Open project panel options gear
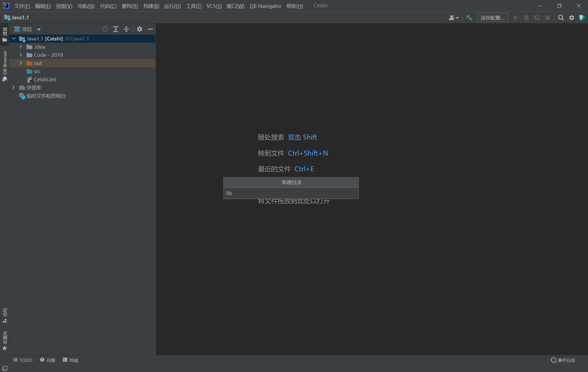588x372 pixels. coord(140,29)
